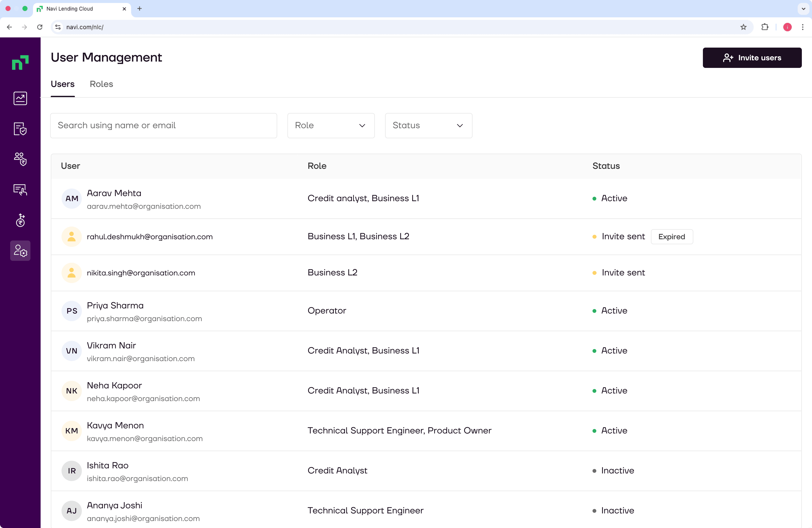812x528 pixels.
Task: Expand the Status filter dropdown
Action: [428, 126]
